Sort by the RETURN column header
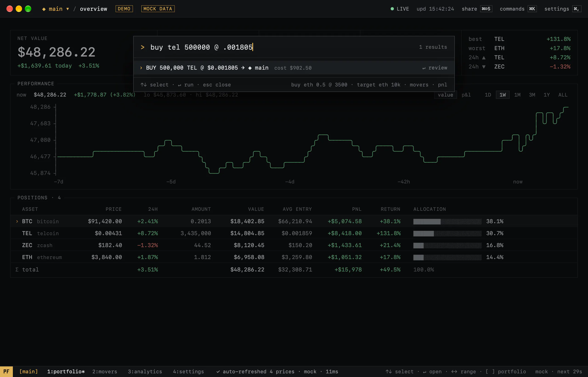 click(390, 209)
